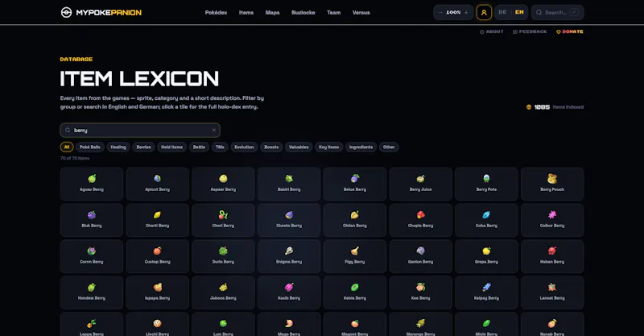Open the Iapapa Berry tile
Viewport: 644px width, 336px height.
tap(157, 292)
